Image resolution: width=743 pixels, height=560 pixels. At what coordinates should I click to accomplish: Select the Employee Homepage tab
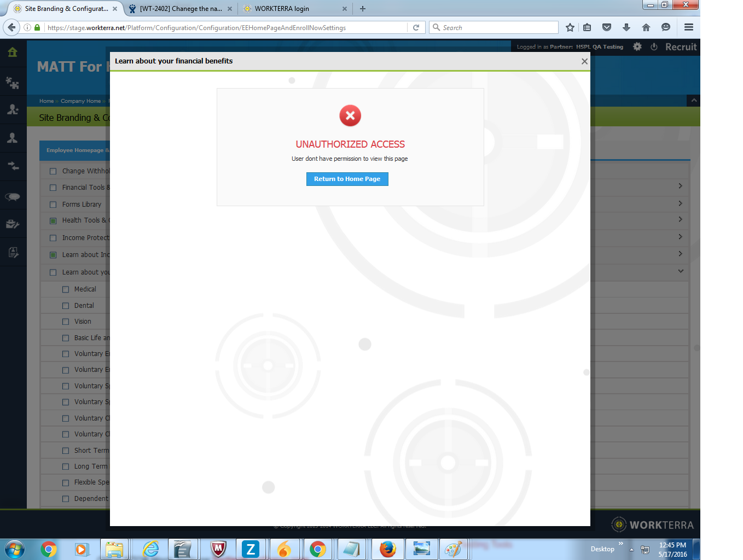[75, 150]
